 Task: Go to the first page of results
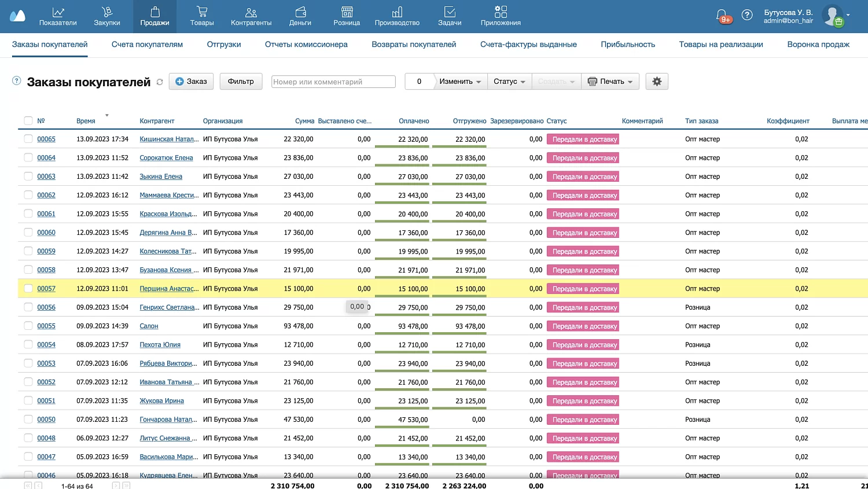28,486
